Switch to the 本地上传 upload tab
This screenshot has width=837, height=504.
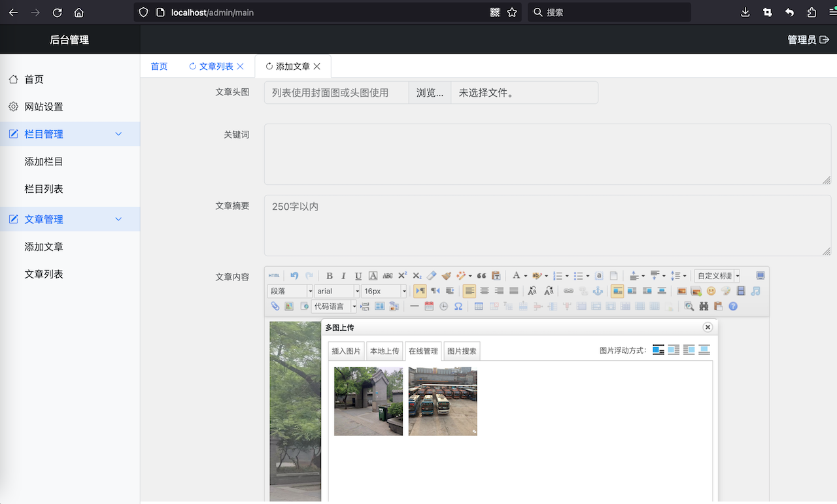coord(384,350)
